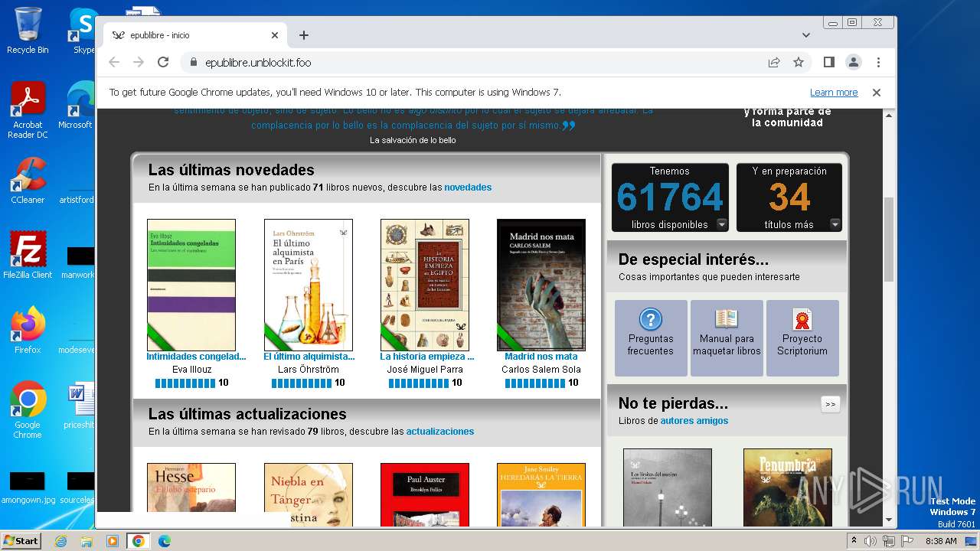Open Chrome side panel
Viewport: 980px width, 551px height.
pos(828,62)
